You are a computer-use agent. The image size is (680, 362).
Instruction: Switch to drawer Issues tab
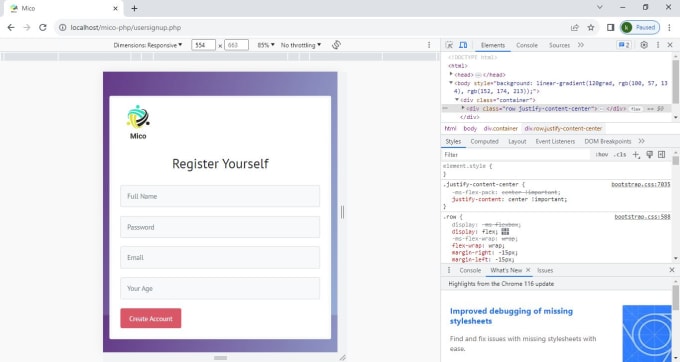click(545, 270)
